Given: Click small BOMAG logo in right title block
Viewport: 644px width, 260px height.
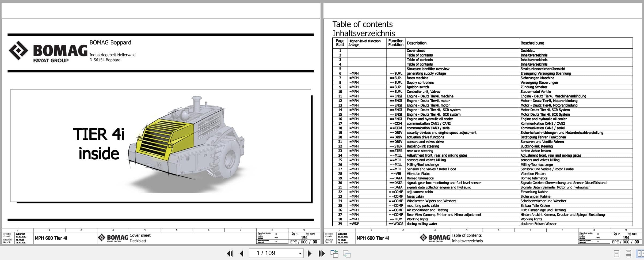Looking at the screenshot, I should click(x=435, y=238).
